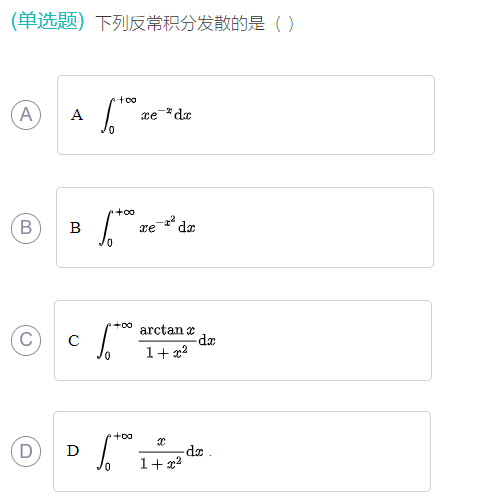Click the xe^-x dx integrand in option A
479x504 pixels.
point(166,114)
